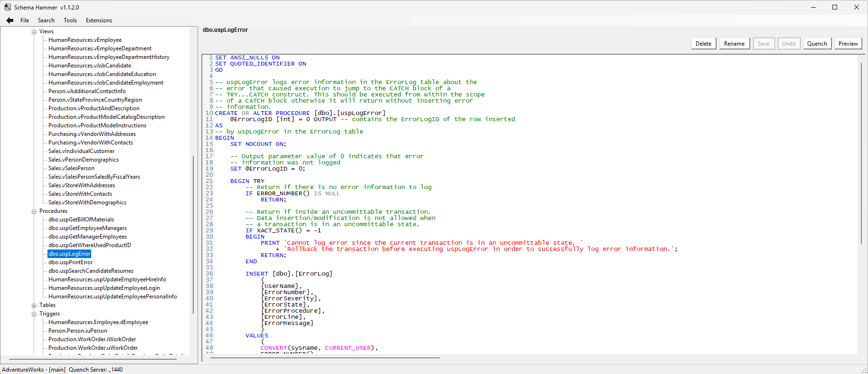Click the Quench button
The height and width of the screenshot is (374, 868).
(x=817, y=44)
